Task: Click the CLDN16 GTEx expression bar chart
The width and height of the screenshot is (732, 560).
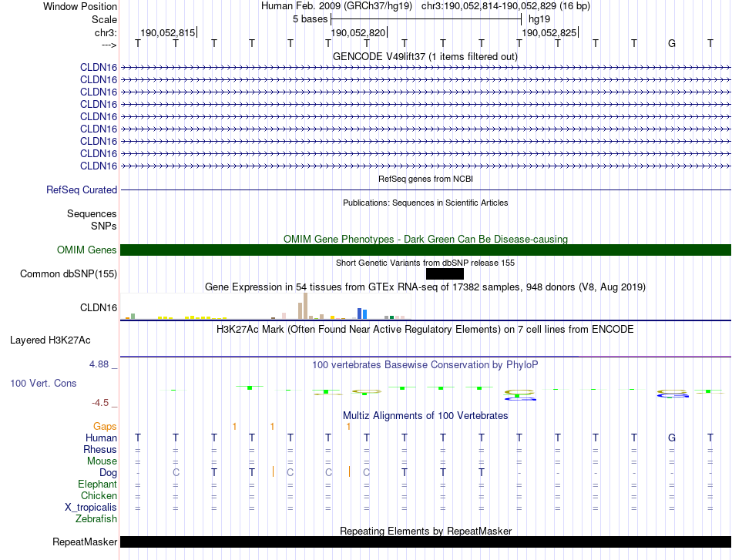Action: click(266, 306)
